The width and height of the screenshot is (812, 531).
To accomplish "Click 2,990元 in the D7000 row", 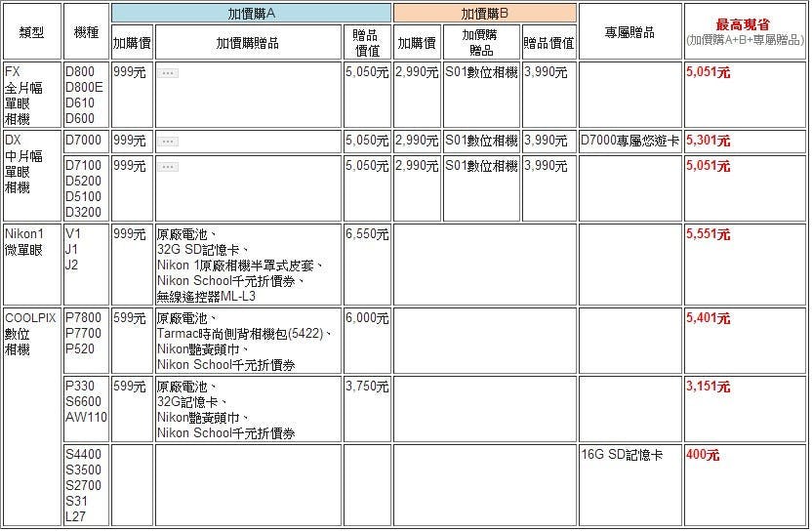I will (x=417, y=141).
